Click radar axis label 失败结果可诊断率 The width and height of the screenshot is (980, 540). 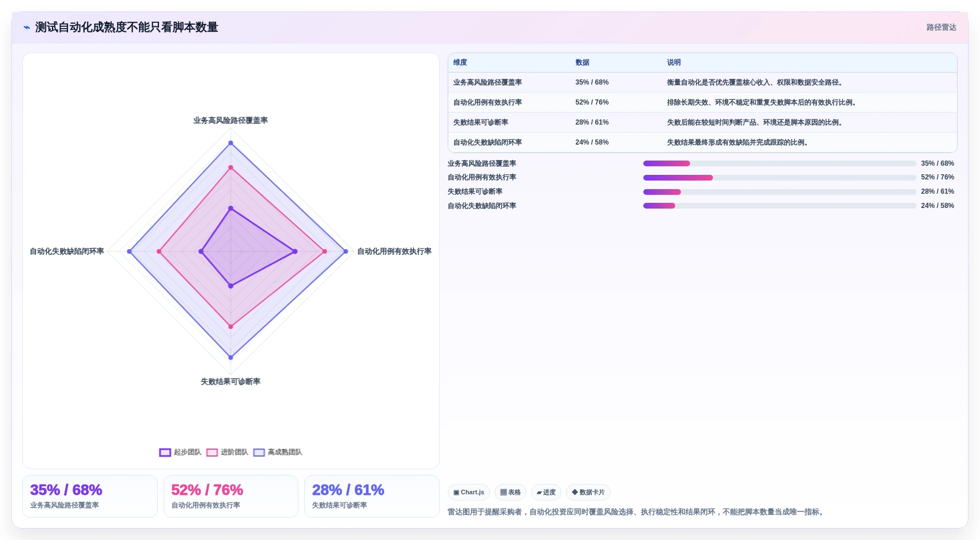230,382
